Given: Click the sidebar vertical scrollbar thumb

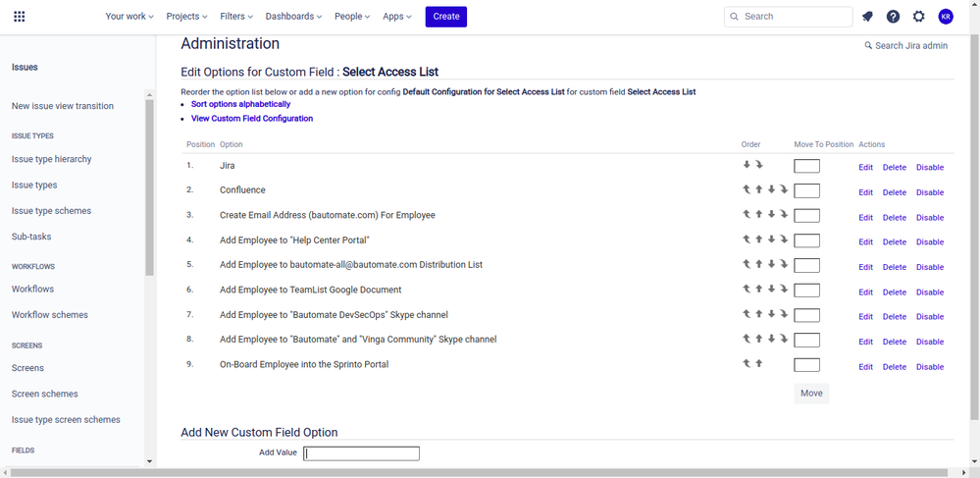Looking at the screenshot, I should (149, 187).
